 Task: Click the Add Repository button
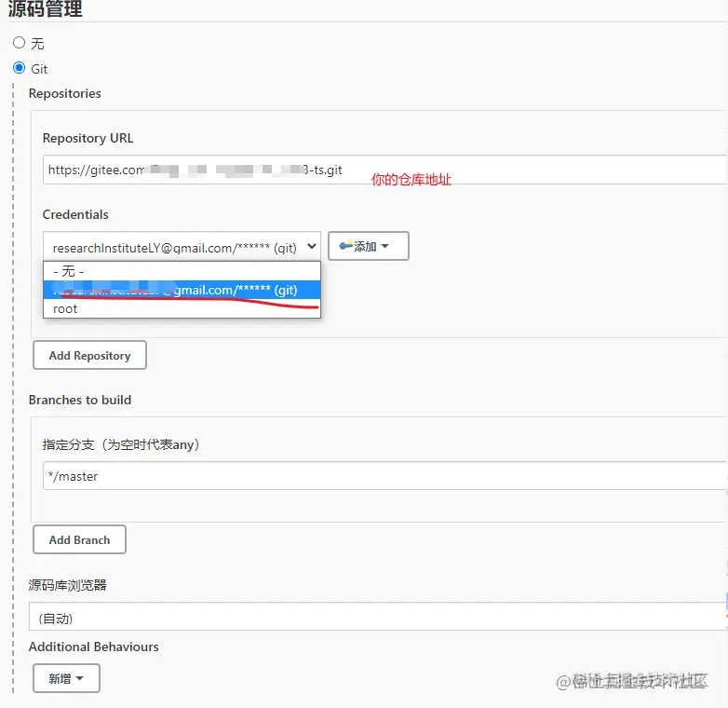89,355
